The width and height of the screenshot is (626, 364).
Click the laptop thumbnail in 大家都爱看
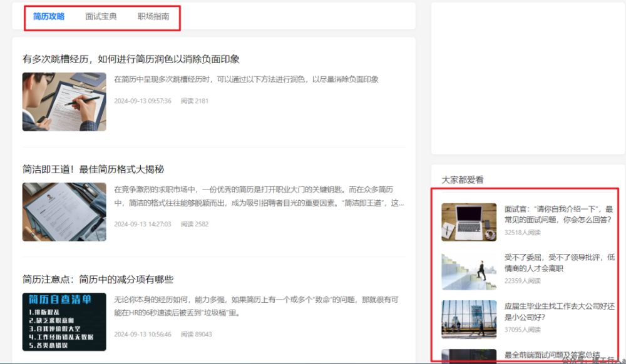(x=469, y=222)
